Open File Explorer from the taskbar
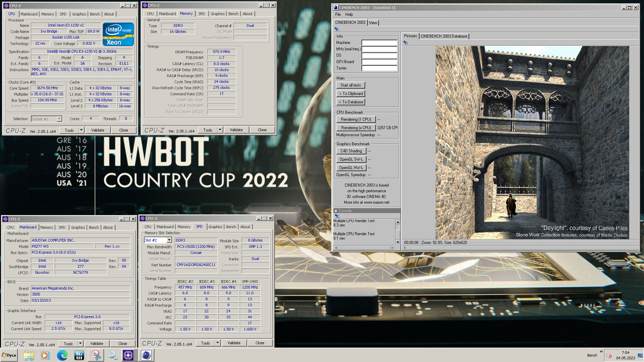644x362 pixels. click(29, 355)
